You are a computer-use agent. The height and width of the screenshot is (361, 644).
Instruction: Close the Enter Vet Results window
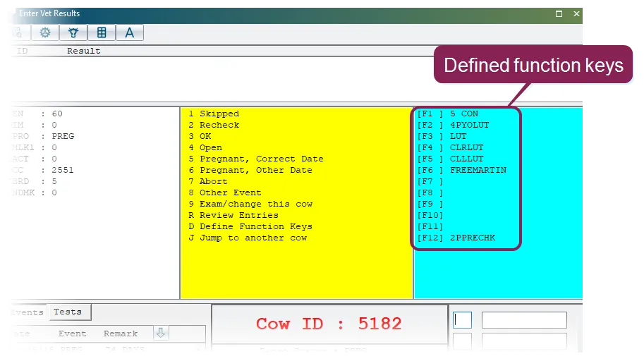(576, 13)
